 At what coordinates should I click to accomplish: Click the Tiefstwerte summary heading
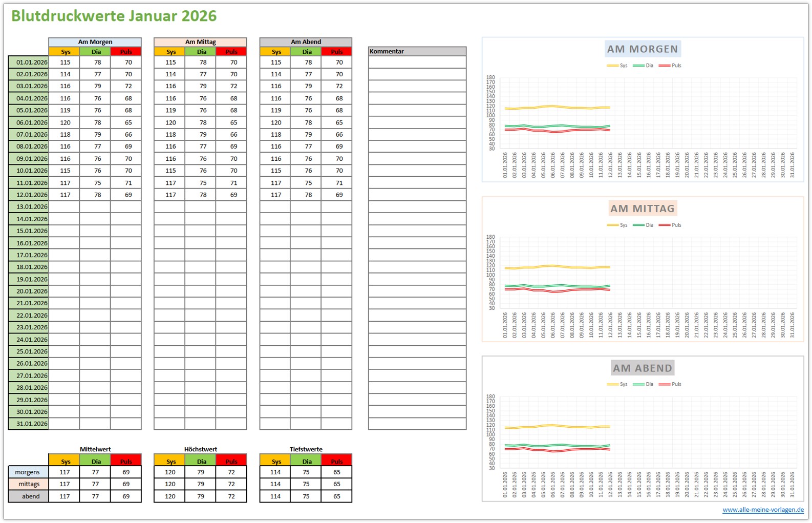pyautogui.click(x=306, y=449)
